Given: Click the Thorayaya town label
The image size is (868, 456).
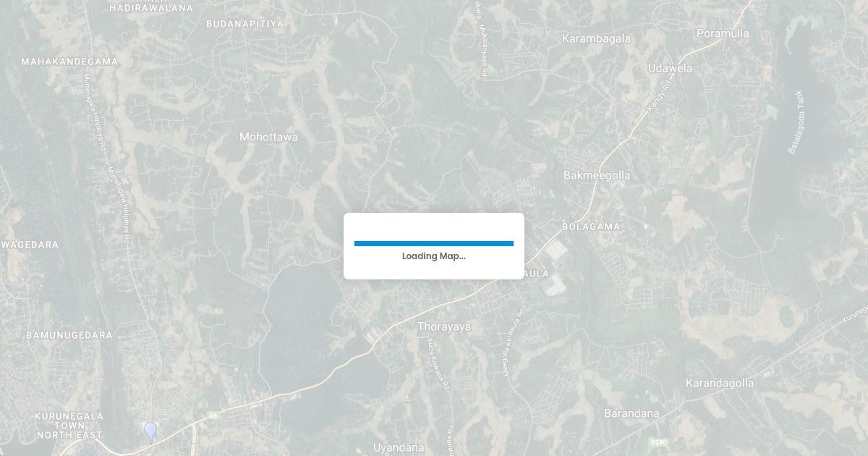Looking at the screenshot, I should point(444,326).
